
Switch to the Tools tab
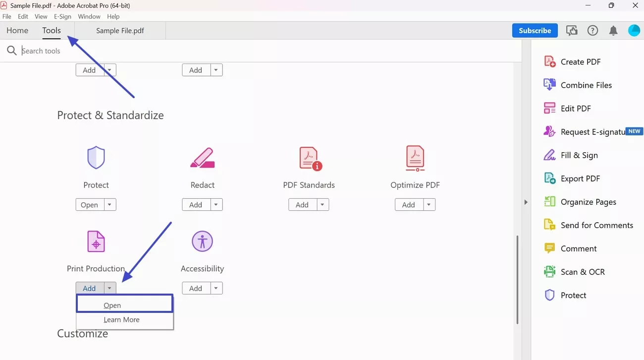[52, 30]
